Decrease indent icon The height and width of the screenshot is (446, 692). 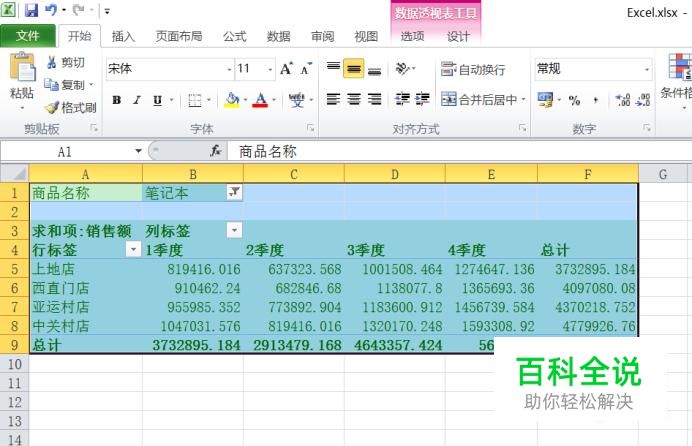pos(402,99)
